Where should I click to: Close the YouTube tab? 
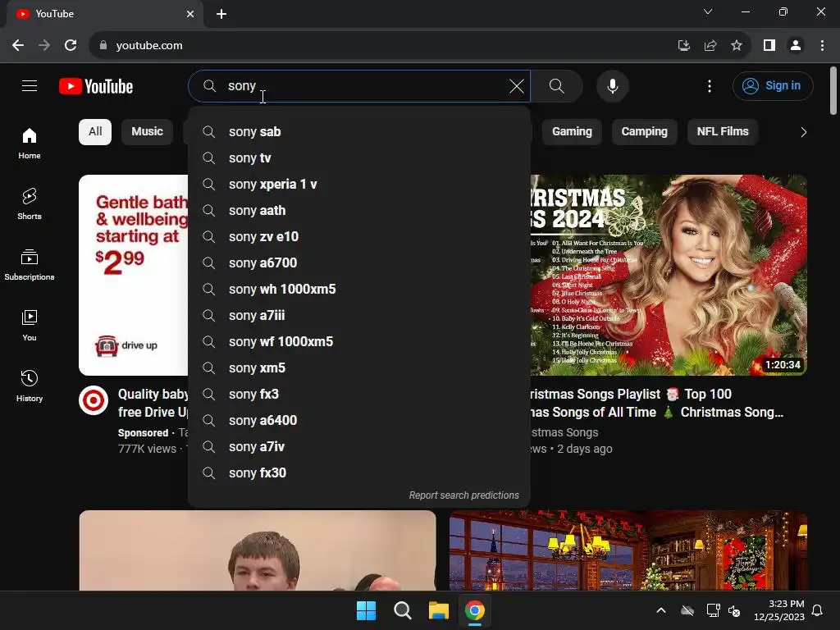click(x=190, y=14)
